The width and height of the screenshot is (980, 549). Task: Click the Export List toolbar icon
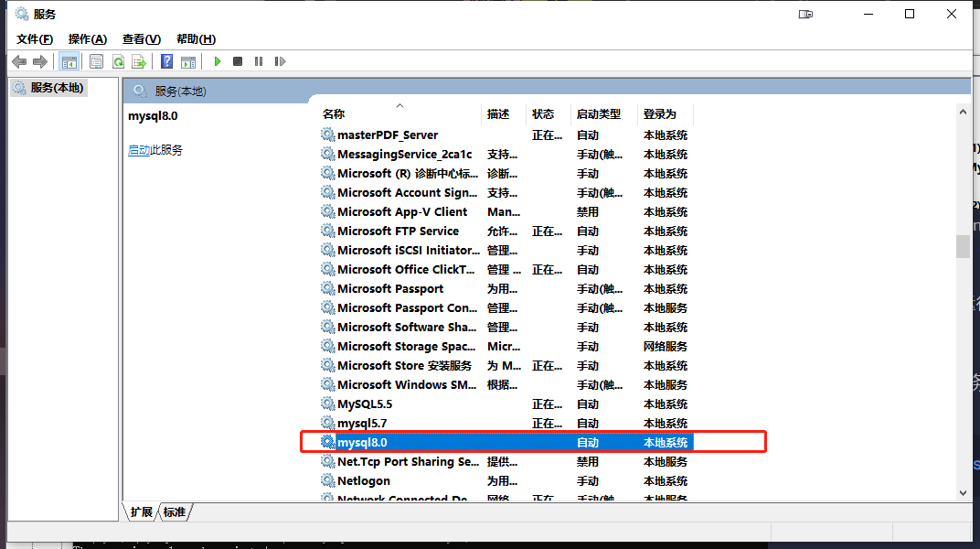click(139, 61)
